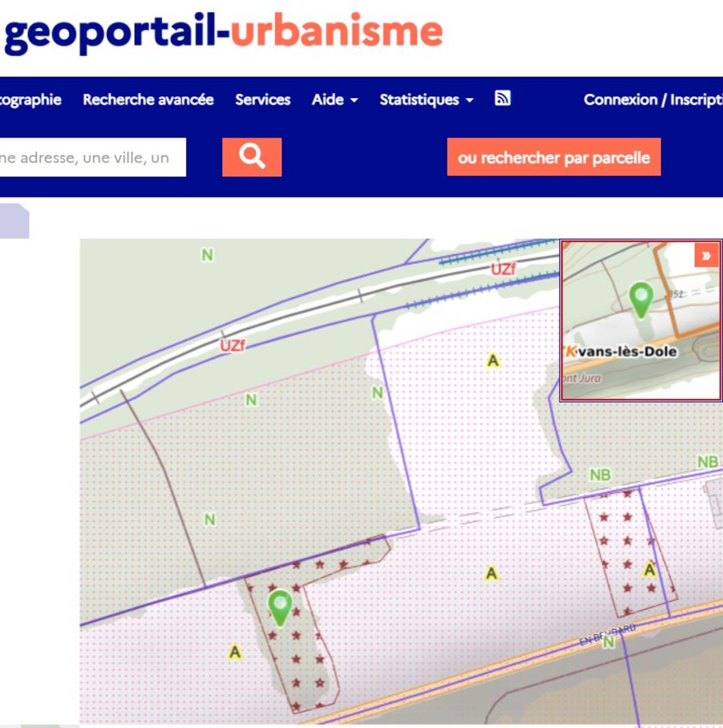Select Services in the navigation bar
Image resolution: width=723 pixels, height=728 pixels.
(263, 100)
